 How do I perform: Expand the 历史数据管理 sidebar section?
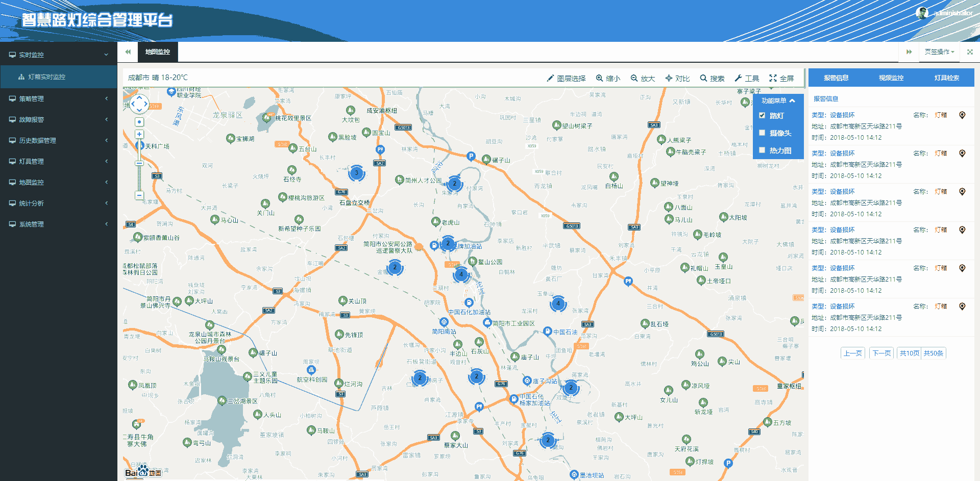(x=59, y=140)
